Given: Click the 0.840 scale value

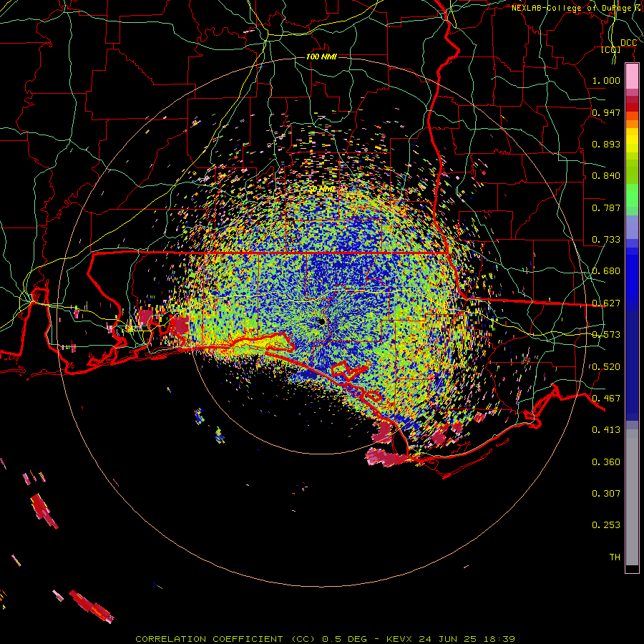Looking at the screenshot, I should (606, 176).
